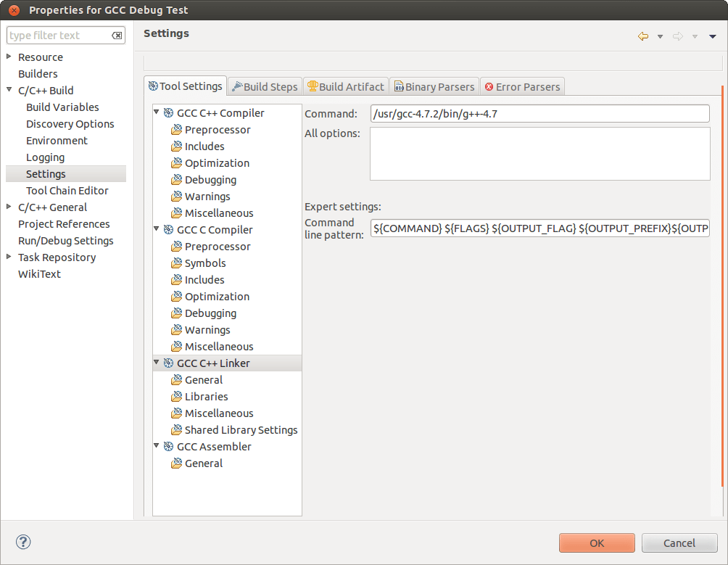Image resolution: width=728 pixels, height=565 pixels.
Task: Select Warnings under GCC C Compiler
Action: pos(207,330)
